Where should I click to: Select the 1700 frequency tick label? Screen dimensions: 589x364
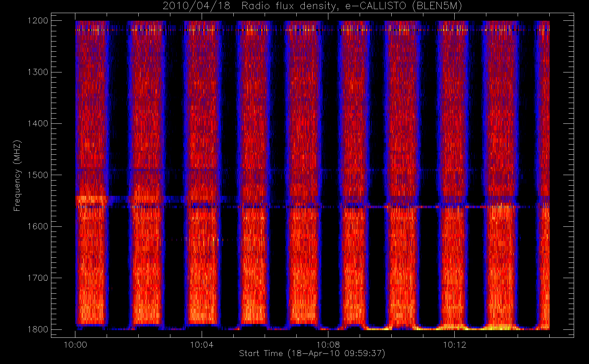(x=38, y=278)
